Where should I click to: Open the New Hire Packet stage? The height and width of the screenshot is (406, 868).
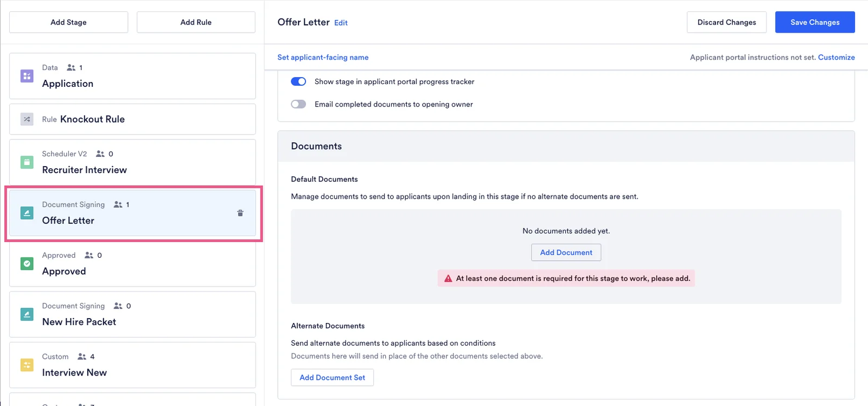coord(132,314)
